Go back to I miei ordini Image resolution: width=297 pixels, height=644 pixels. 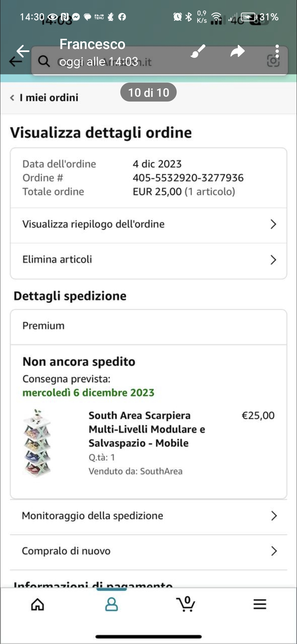(45, 98)
